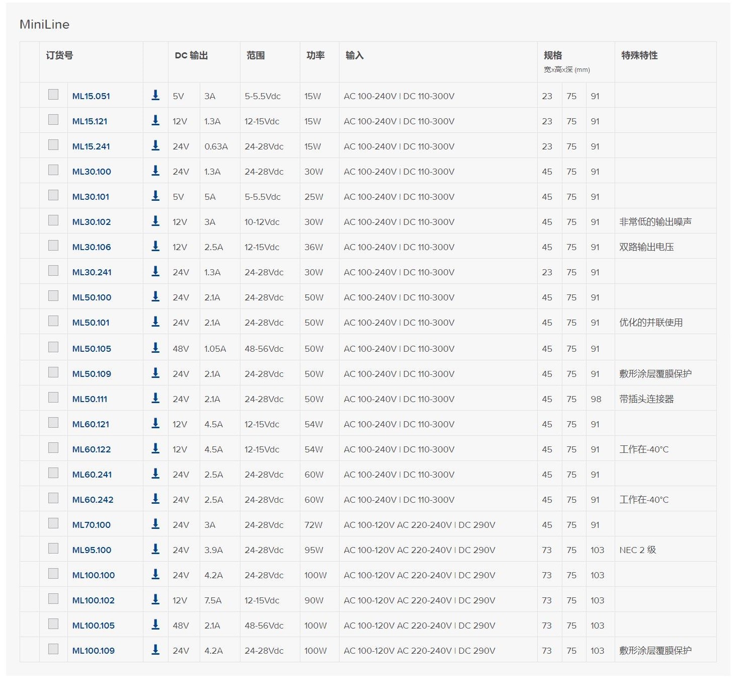Image resolution: width=753 pixels, height=700 pixels.
Task: Download the ML50.111 file
Action: point(155,398)
